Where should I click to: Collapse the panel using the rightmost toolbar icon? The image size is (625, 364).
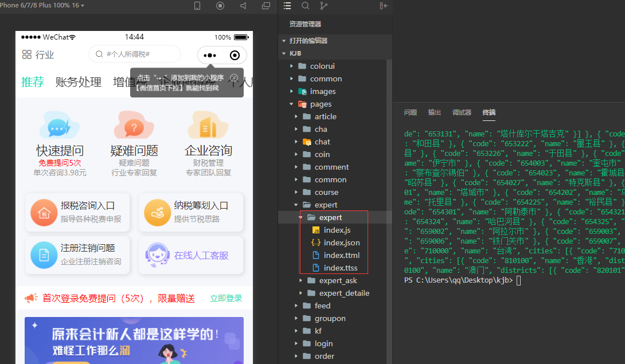pos(383,6)
